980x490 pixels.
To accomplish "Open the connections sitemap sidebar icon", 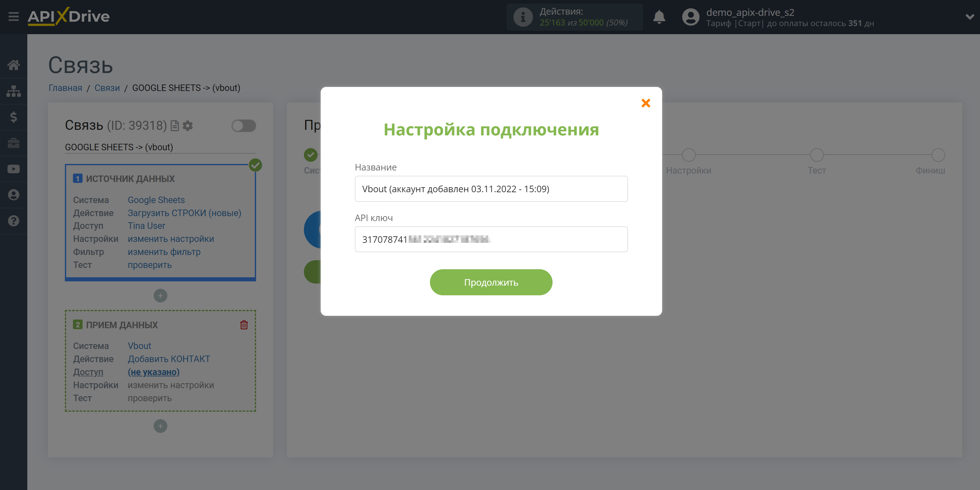I will click(x=14, y=91).
